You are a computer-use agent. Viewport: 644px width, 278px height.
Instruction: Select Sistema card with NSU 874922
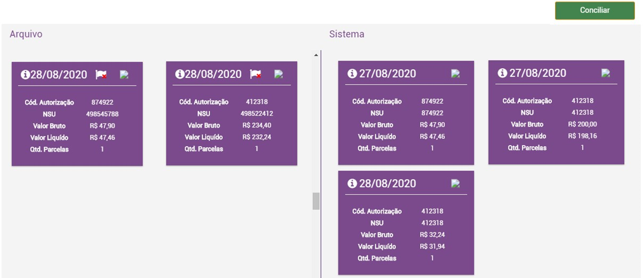point(406,125)
